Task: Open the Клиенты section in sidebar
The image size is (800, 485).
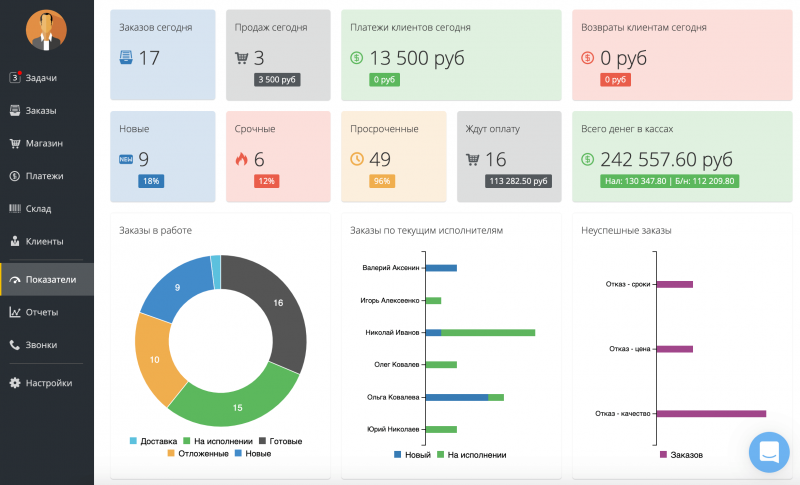Action: (x=44, y=241)
